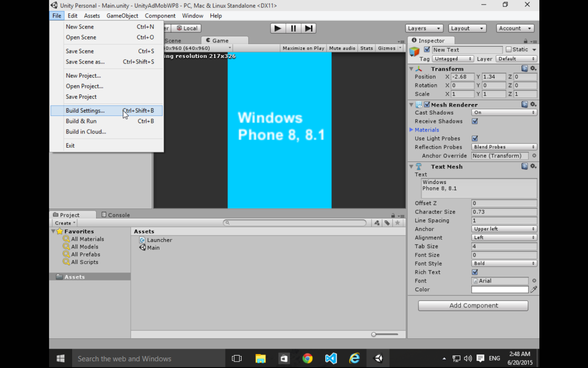588x368 pixels.
Task: Open the Mesh Renderer gear settings menu
Action: 533,105
